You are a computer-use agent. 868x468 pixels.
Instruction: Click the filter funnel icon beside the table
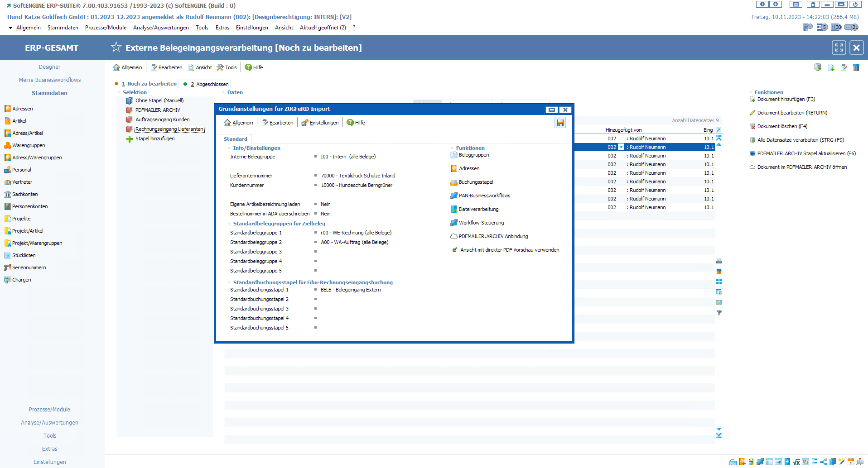click(x=719, y=313)
